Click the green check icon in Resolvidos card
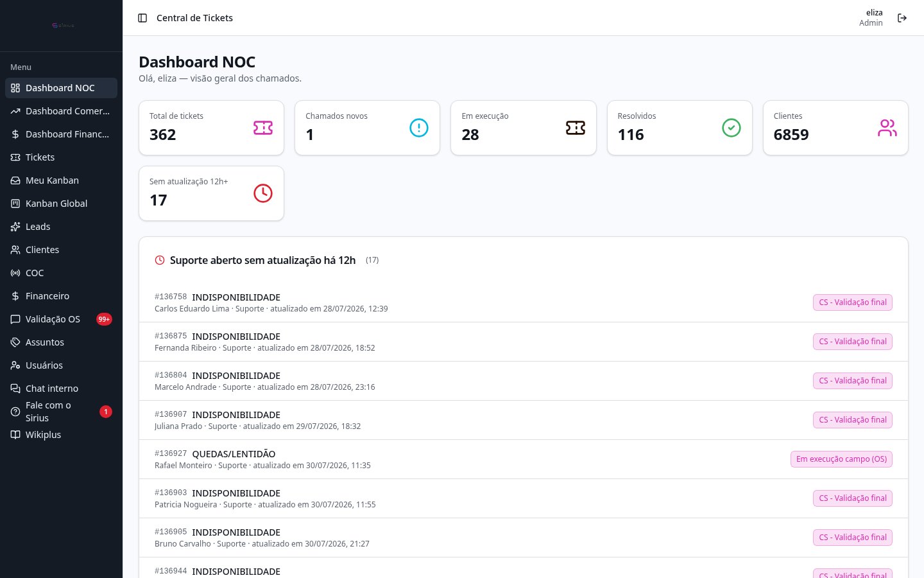The width and height of the screenshot is (924, 578). point(732,128)
